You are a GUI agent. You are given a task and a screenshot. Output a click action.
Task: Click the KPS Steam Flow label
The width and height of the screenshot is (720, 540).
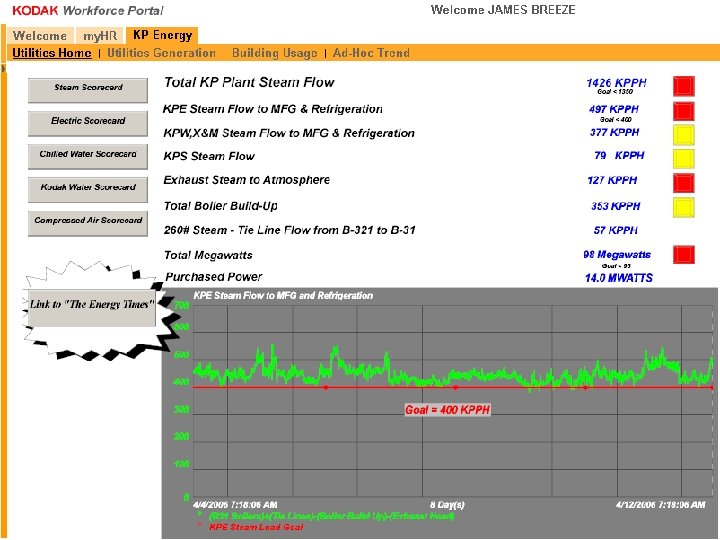tap(209, 156)
